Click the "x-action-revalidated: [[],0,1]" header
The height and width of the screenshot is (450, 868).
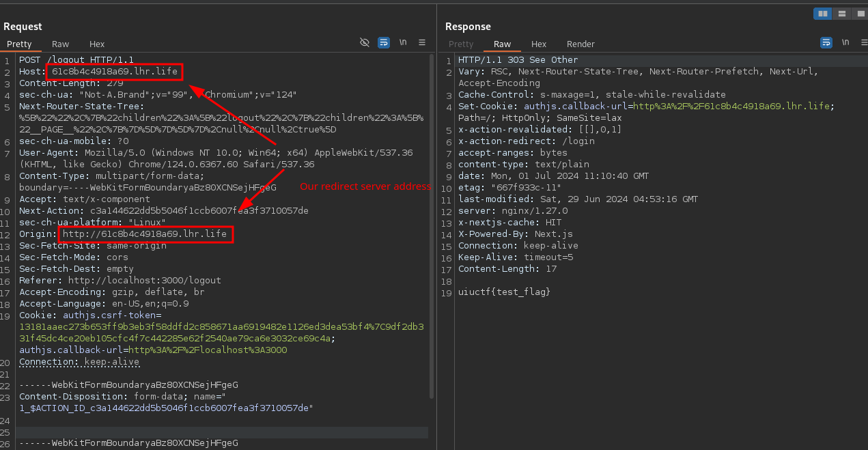coord(540,129)
